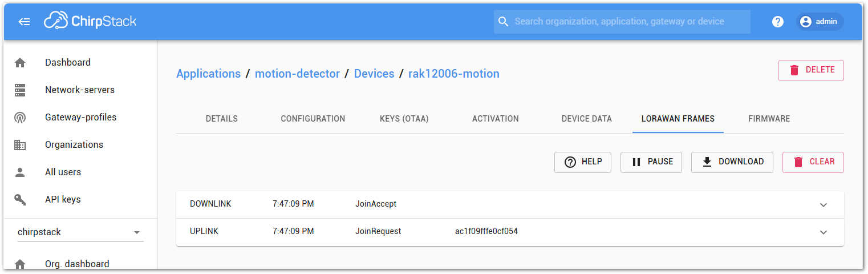Click the red DELETE device button
Viewport: 868px width, 274px height.
point(811,70)
